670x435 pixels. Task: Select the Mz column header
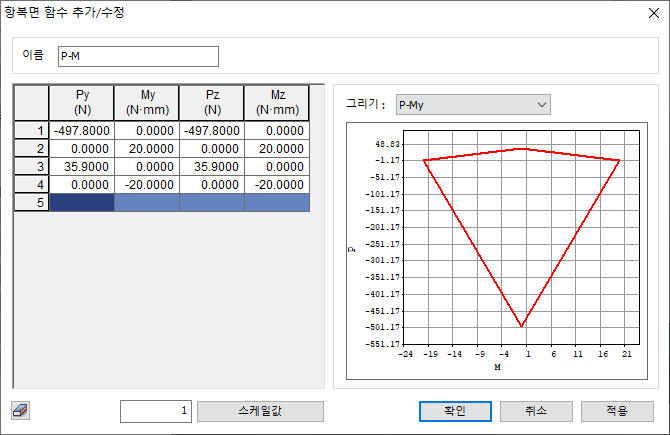pos(277,103)
